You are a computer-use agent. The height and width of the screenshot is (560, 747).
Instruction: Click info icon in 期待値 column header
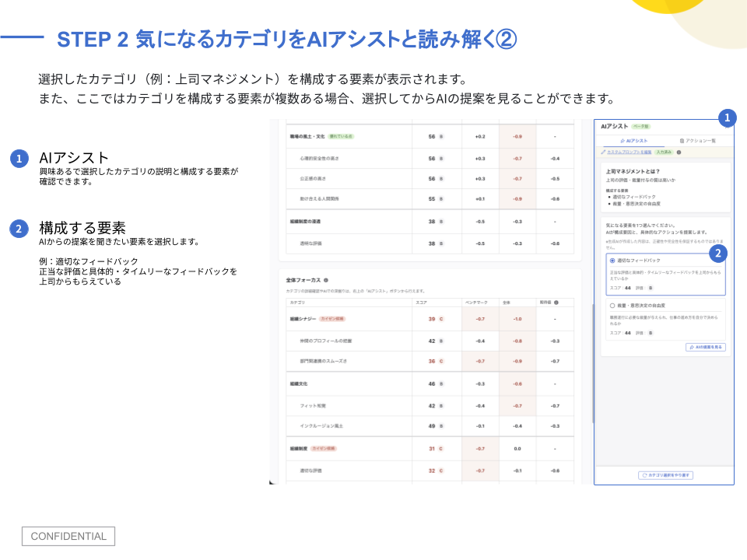[556, 303]
